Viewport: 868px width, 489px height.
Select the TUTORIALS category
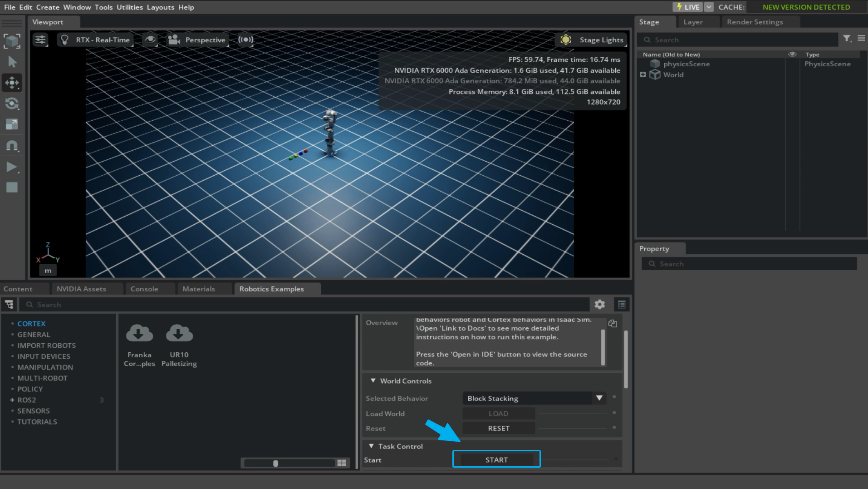[37, 422]
